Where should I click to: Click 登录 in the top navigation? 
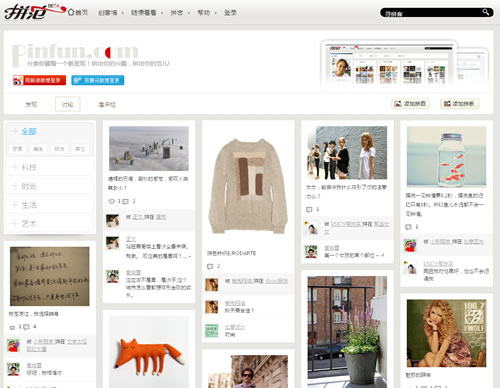(x=230, y=13)
